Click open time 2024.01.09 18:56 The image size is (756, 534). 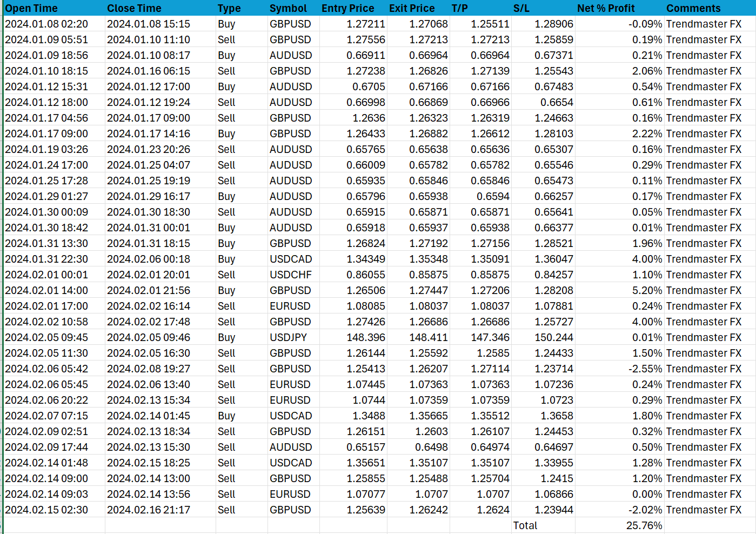click(54, 55)
